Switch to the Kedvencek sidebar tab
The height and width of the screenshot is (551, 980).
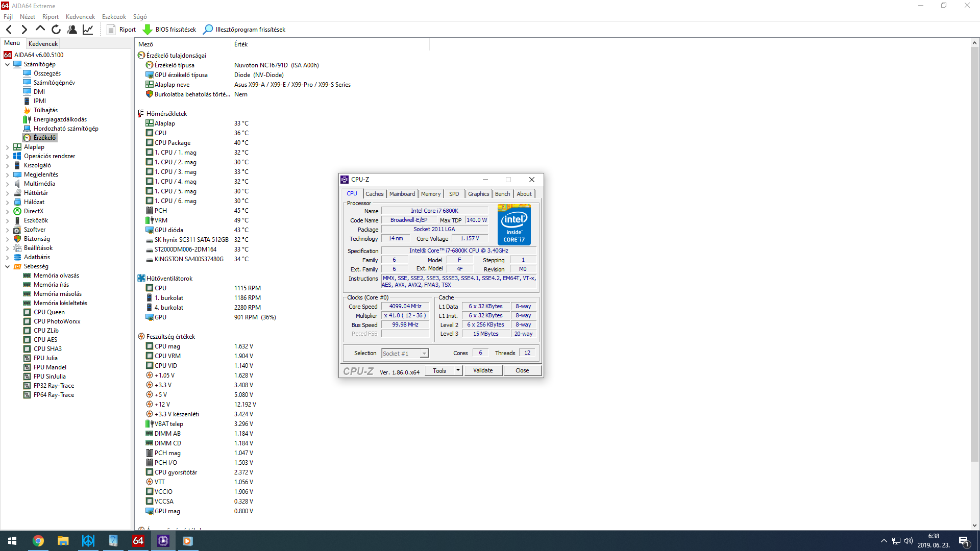click(x=43, y=44)
